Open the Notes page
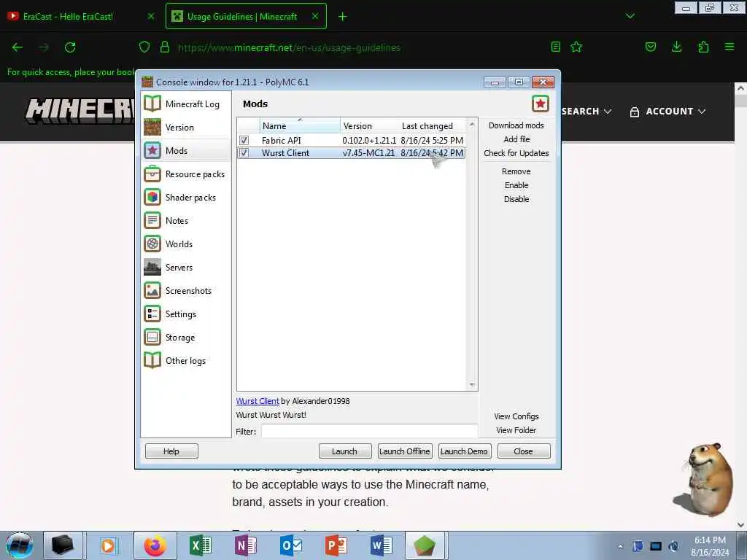Viewport: 747px width, 560px height. click(186, 220)
